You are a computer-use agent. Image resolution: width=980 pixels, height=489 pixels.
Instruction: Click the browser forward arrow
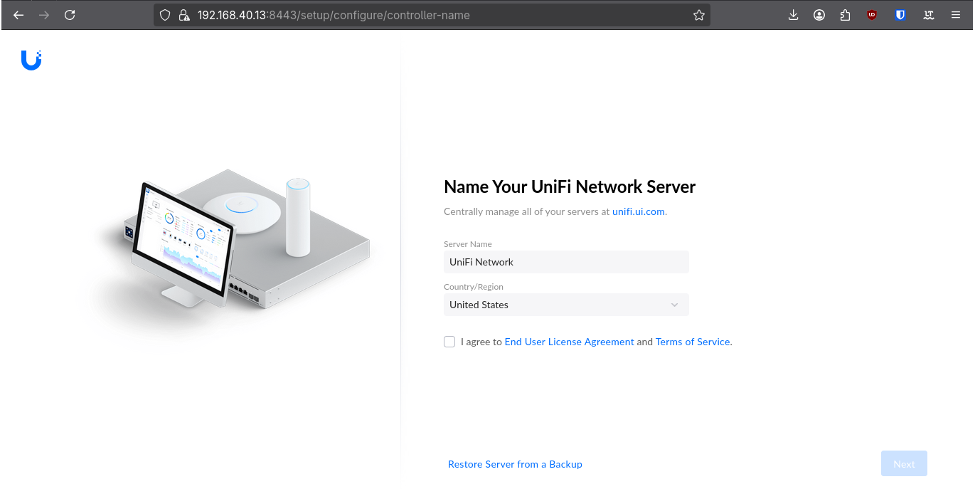click(x=44, y=15)
